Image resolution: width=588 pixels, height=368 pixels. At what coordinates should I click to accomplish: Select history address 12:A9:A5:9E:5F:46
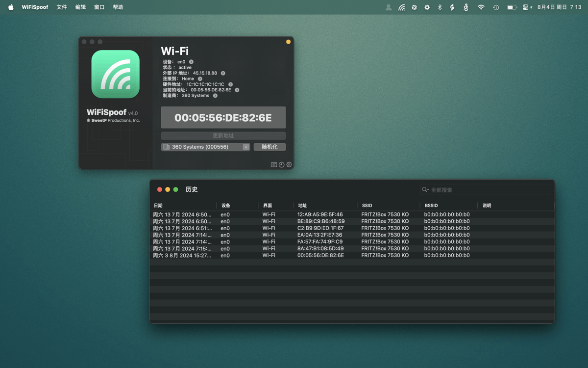[320, 214]
